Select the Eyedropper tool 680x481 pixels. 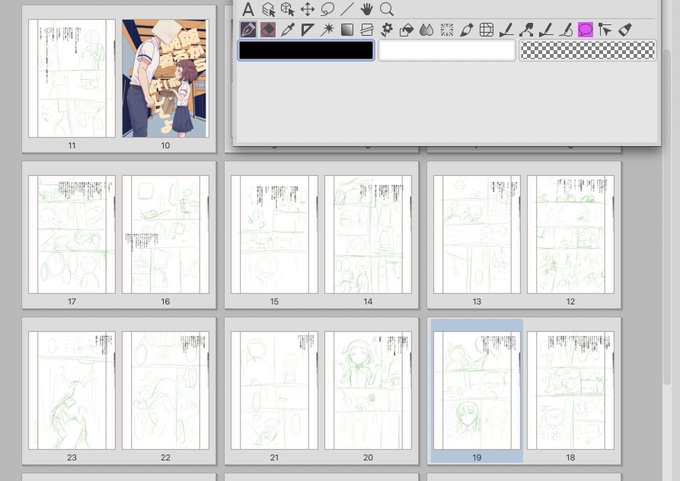(288, 29)
